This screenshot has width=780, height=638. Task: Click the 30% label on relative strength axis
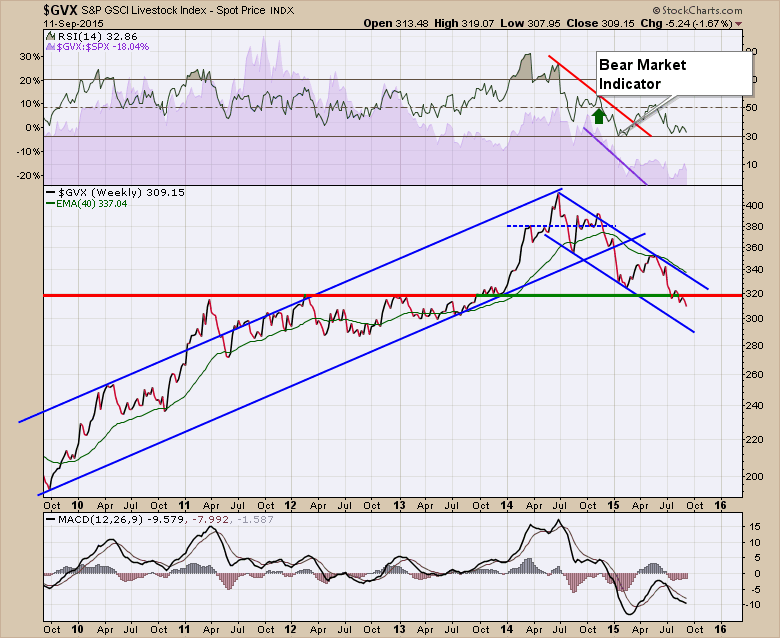(30, 56)
